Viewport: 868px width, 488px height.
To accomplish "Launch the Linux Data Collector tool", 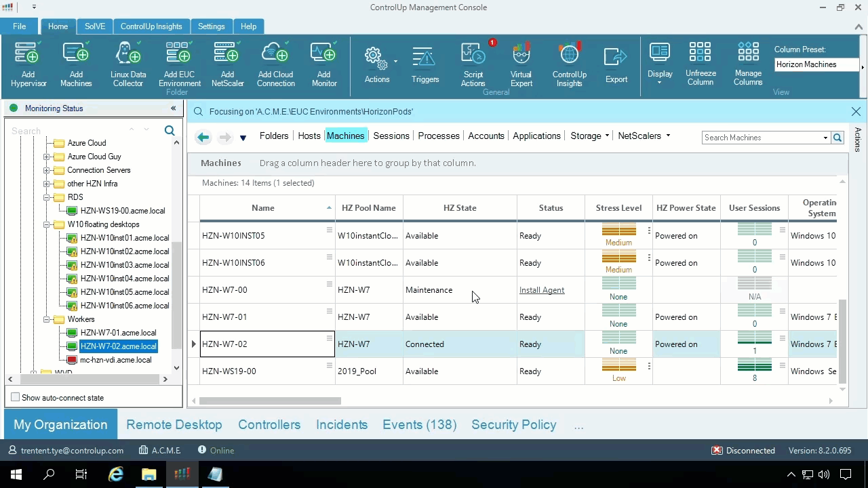I will (x=128, y=64).
